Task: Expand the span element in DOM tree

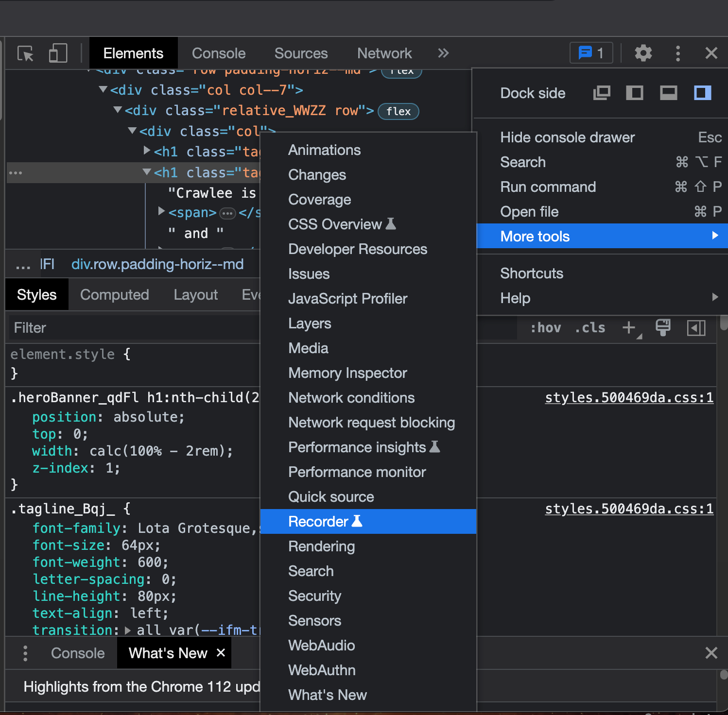Action: pos(161,212)
